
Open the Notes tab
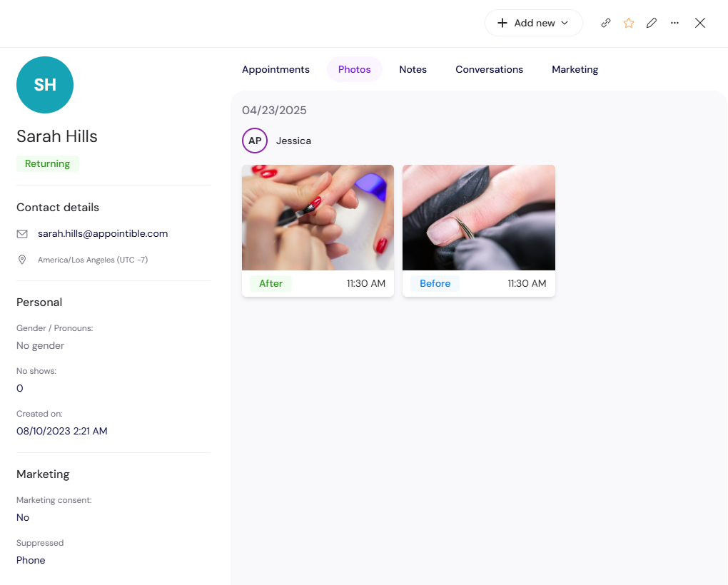pos(413,69)
